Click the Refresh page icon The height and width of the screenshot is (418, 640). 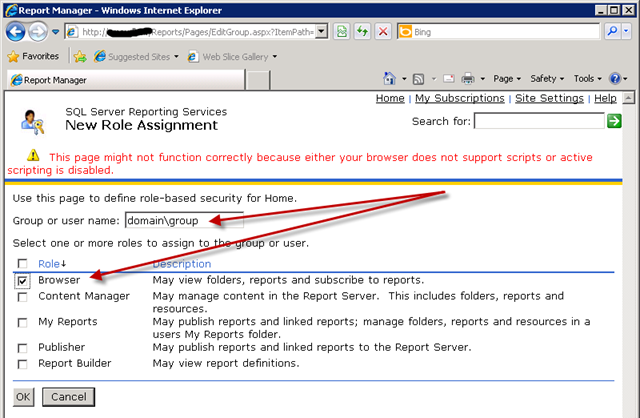click(364, 32)
